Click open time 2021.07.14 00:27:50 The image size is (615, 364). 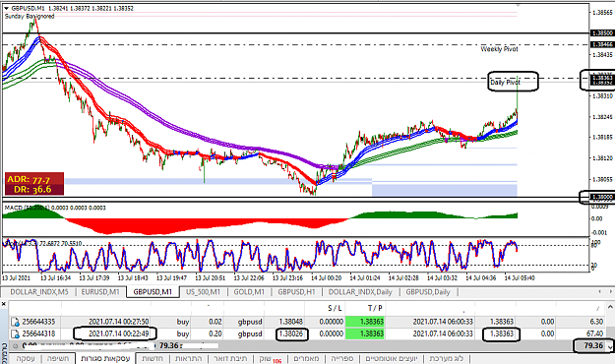click(x=118, y=322)
